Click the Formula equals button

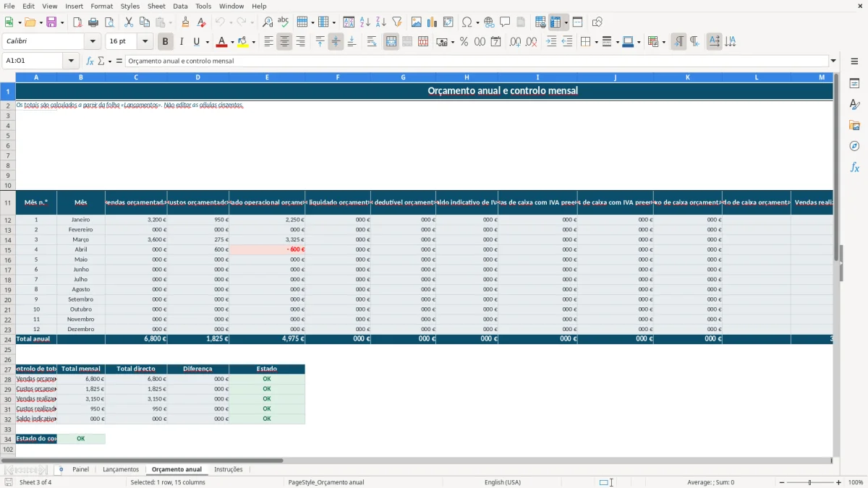(x=119, y=61)
